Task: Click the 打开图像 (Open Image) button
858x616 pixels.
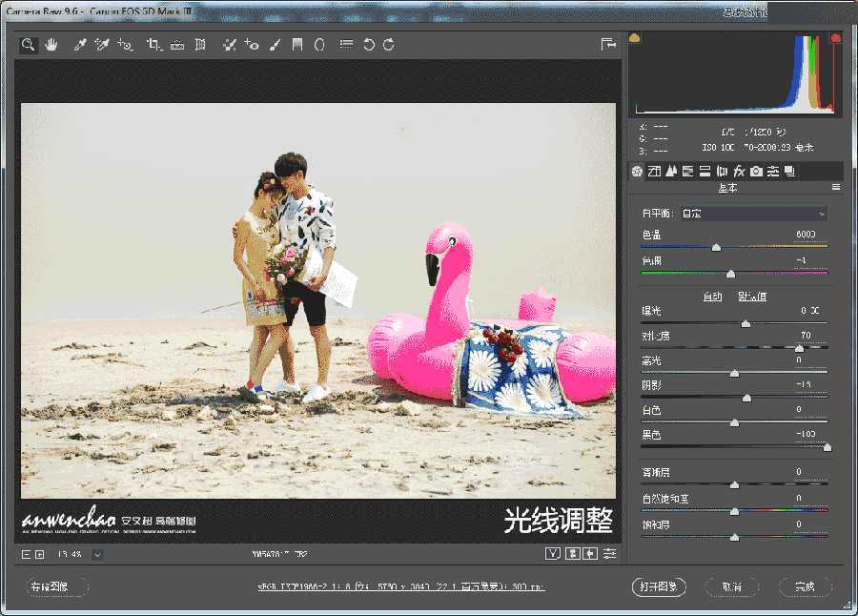Action: tap(658, 586)
